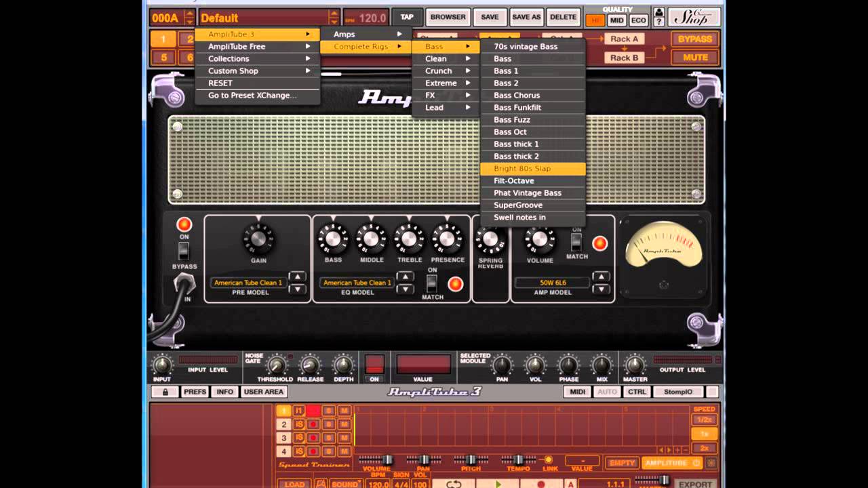Click the IS input button on track 2
Screen dimensions: 868x488
point(299,424)
